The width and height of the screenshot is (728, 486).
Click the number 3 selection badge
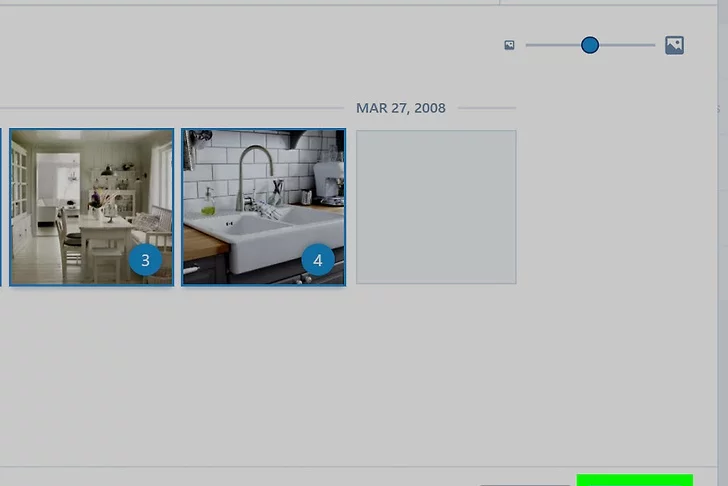coord(145,261)
